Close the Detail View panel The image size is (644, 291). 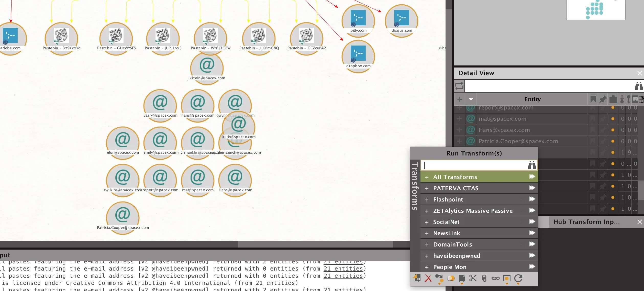tap(640, 73)
